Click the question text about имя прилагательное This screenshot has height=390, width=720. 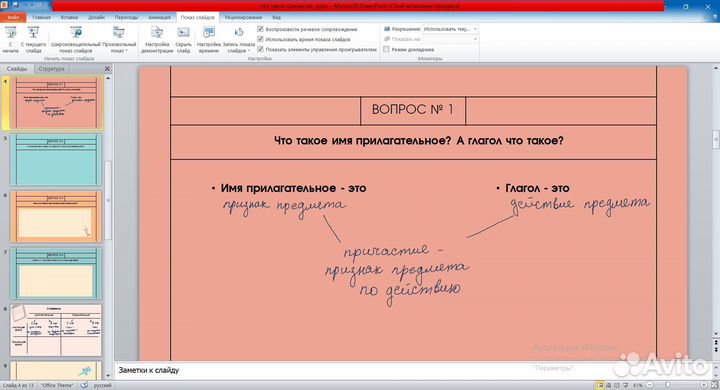pyautogui.click(x=418, y=141)
